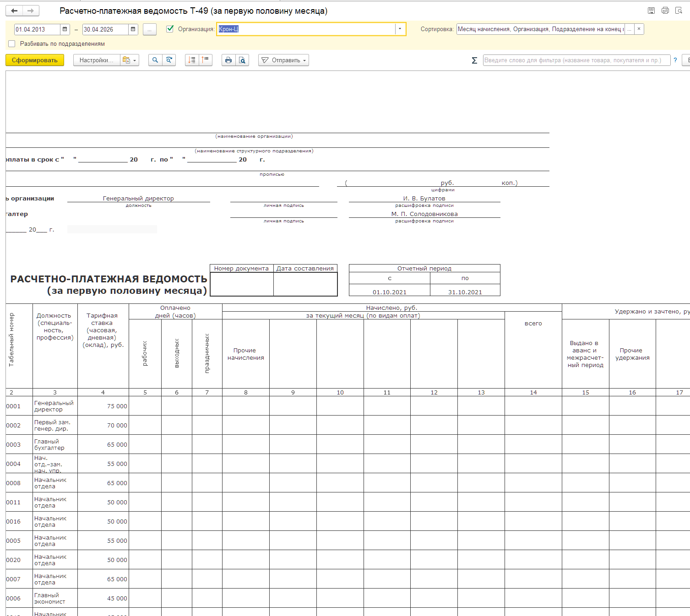690x616 pixels.
Task: Select personnel number 0008 cell
Action: [19, 483]
